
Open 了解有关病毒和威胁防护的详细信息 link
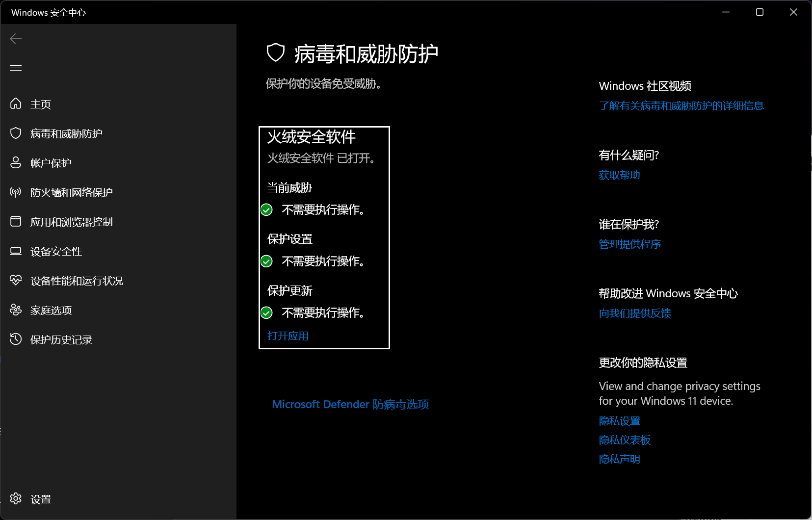click(x=681, y=106)
